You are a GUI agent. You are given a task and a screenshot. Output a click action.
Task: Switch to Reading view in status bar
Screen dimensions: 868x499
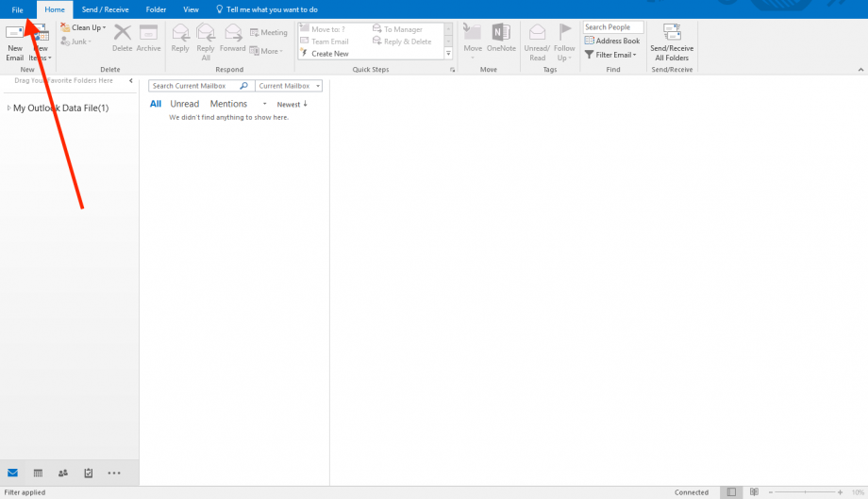tap(754, 492)
